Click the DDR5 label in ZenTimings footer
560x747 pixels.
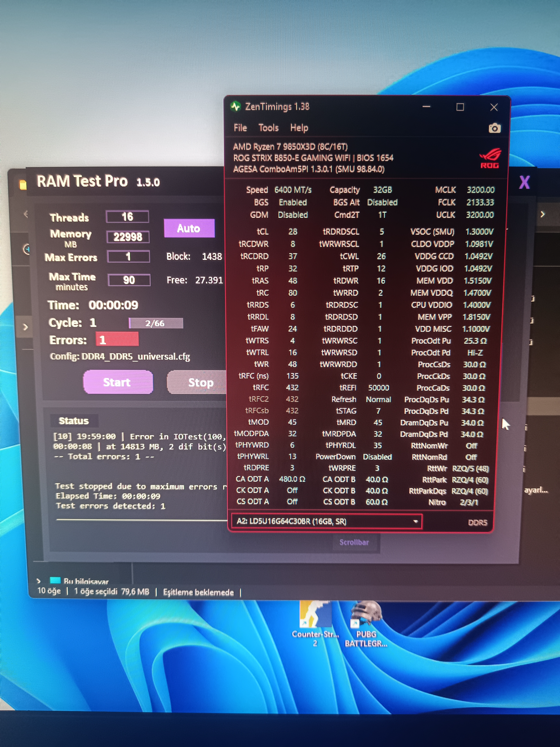(x=477, y=522)
